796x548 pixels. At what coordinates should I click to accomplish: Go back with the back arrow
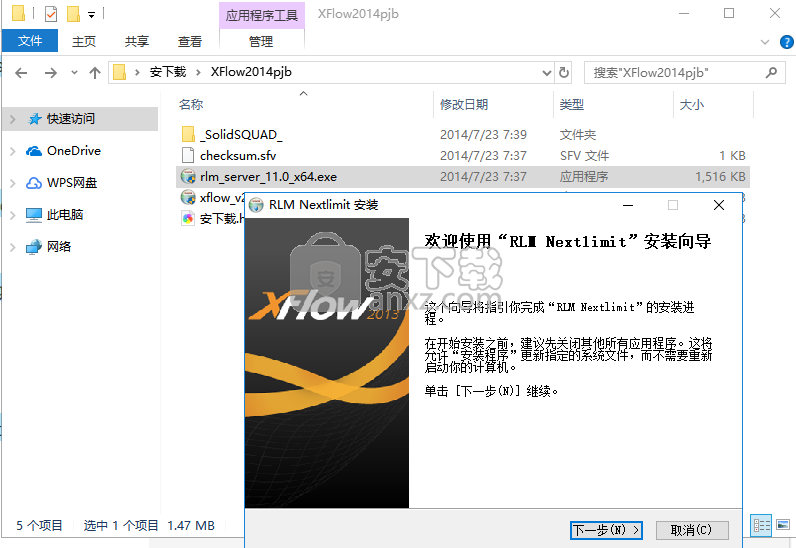pyautogui.click(x=21, y=73)
